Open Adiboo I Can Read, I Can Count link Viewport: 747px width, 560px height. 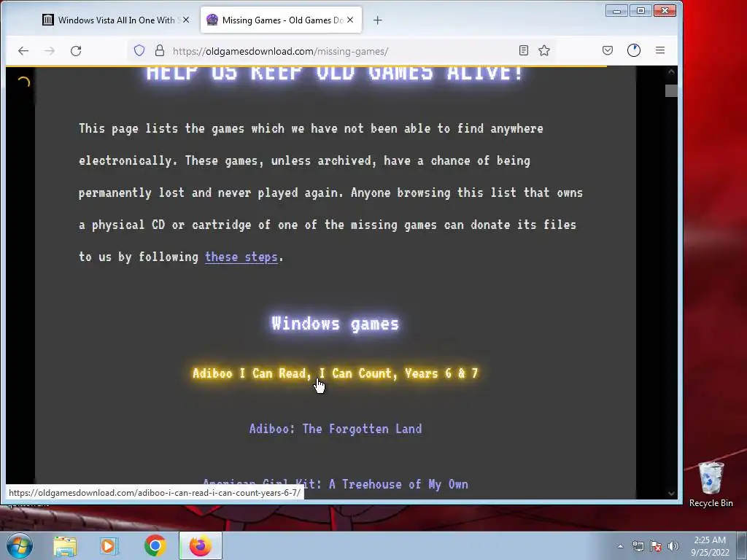point(335,373)
